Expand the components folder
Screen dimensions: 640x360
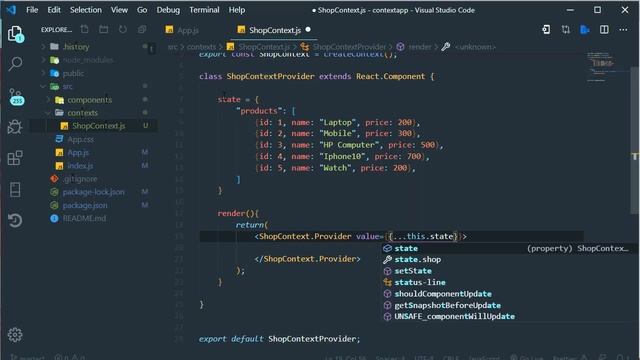pos(89,100)
